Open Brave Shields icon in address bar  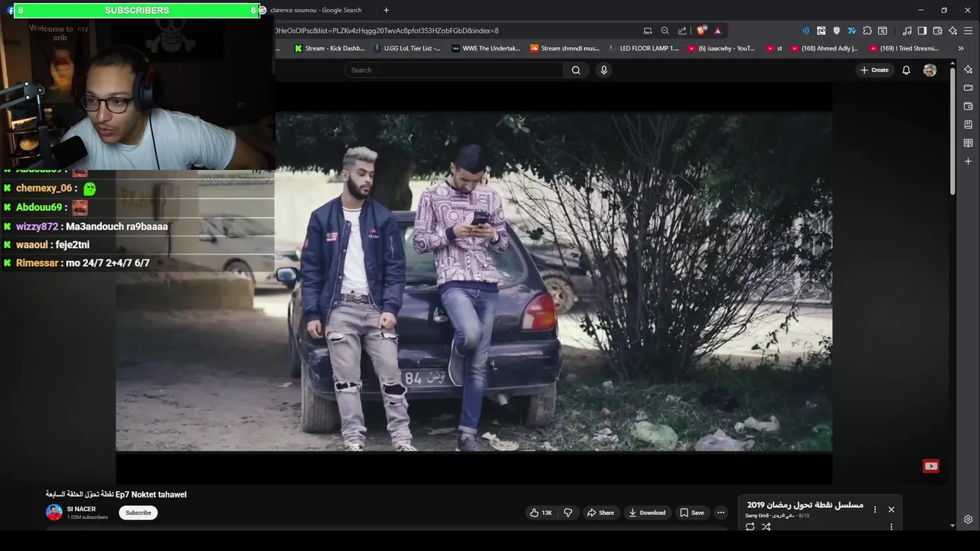pyautogui.click(x=701, y=31)
